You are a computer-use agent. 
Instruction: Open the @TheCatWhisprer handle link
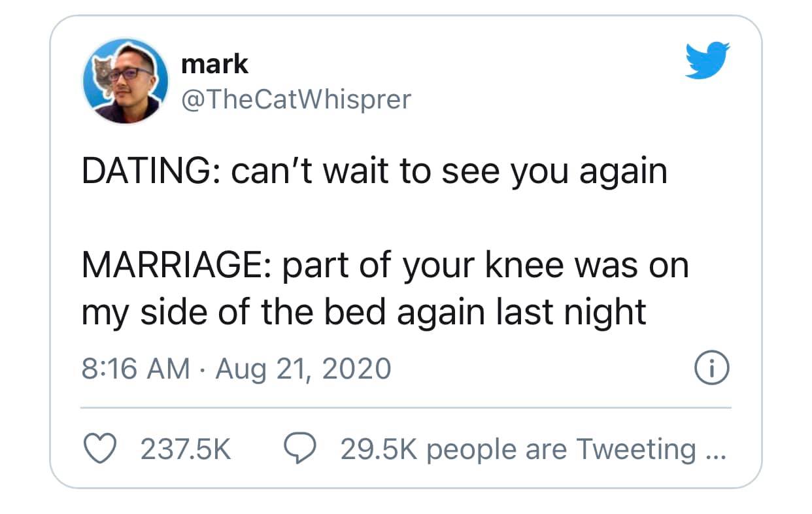[295, 99]
